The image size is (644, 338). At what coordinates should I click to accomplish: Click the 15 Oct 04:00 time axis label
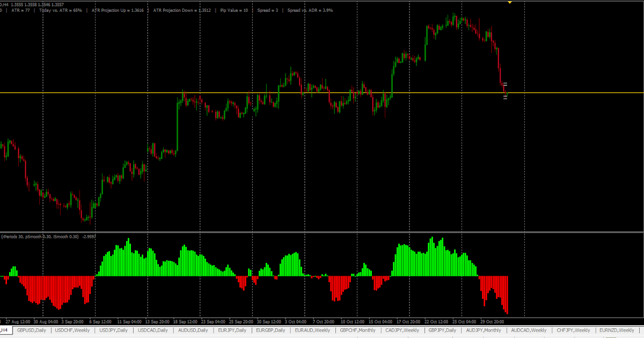pos(382,322)
